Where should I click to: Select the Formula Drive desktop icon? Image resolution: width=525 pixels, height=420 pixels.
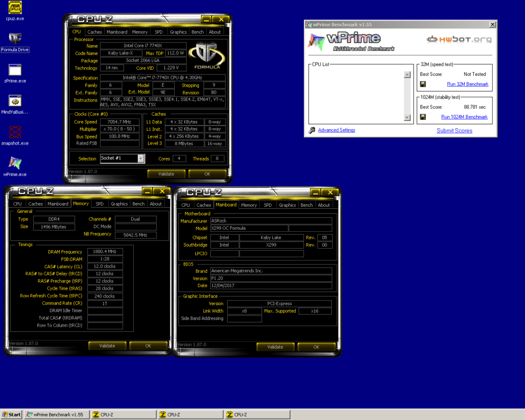[x=15, y=42]
